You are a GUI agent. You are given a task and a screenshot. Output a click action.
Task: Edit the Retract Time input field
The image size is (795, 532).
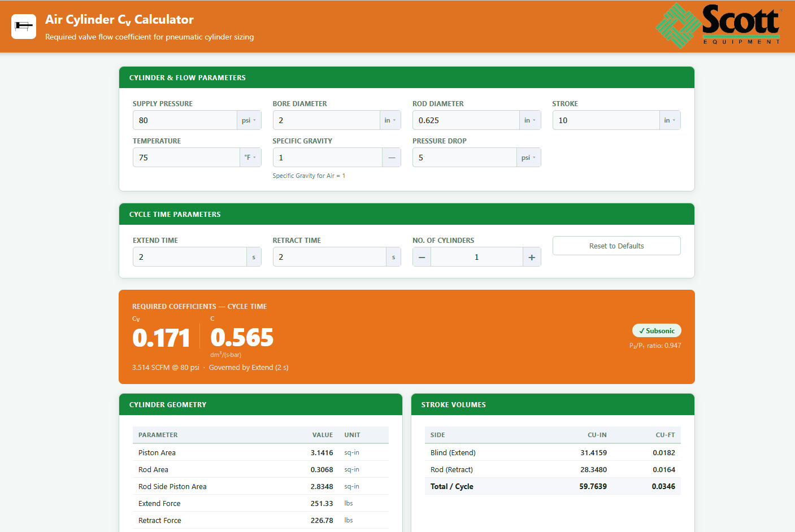click(329, 257)
